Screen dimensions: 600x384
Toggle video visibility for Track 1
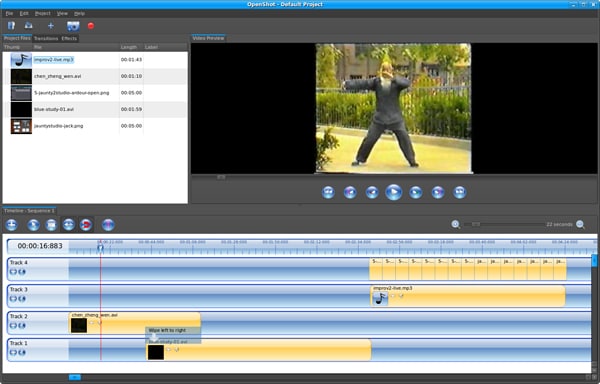click(x=13, y=352)
